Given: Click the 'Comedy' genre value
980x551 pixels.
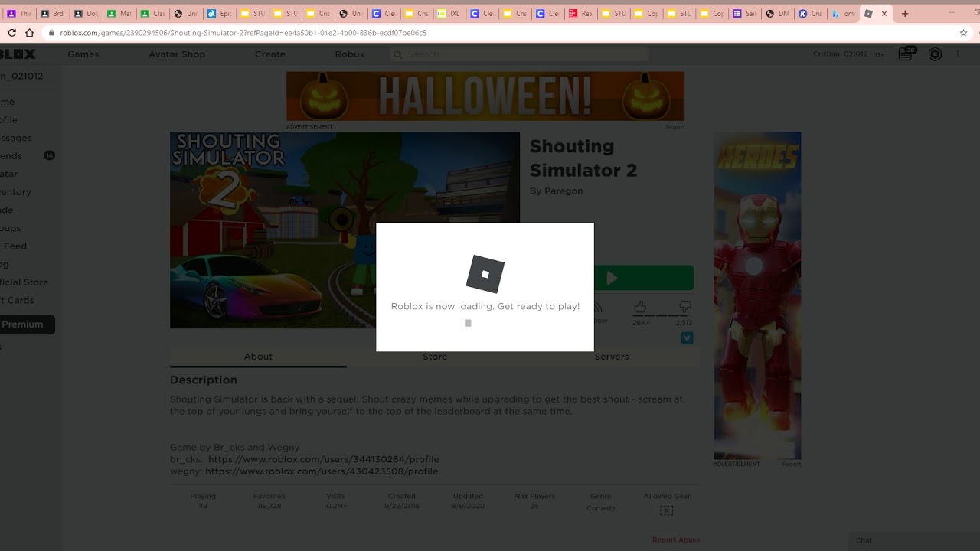Looking at the screenshot, I should [601, 508].
